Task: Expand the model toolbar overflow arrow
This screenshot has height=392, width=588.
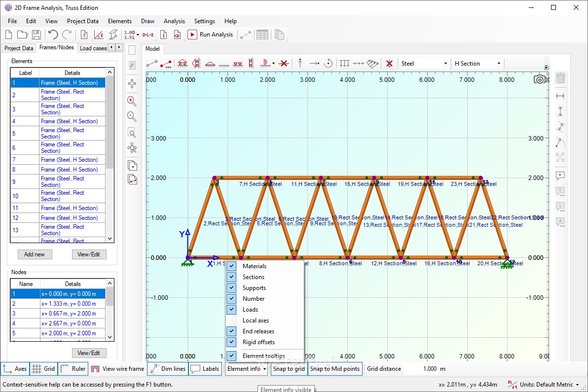Action: 547,68
